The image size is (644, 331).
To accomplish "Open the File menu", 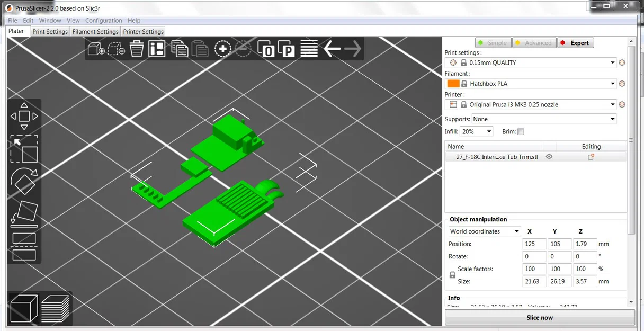I will click(x=13, y=20).
